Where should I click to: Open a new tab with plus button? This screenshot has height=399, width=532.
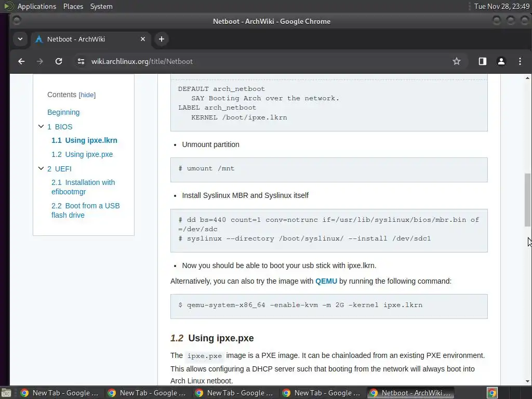pos(162,39)
